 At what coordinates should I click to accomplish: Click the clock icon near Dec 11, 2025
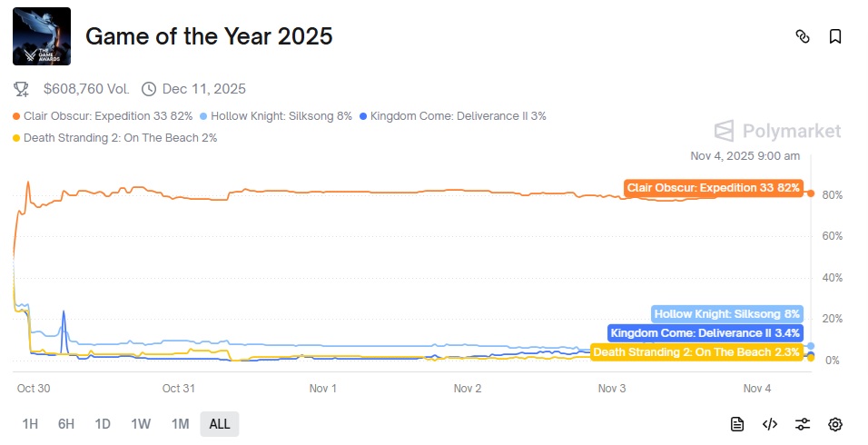[x=149, y=89]
